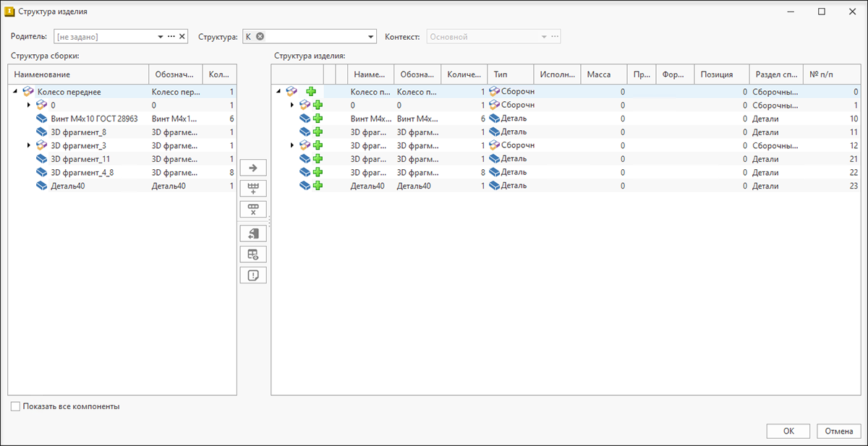This screenshot has height=446, width=868.
Task: Click the add-row icon with plus sign
Action: point(253,189)
